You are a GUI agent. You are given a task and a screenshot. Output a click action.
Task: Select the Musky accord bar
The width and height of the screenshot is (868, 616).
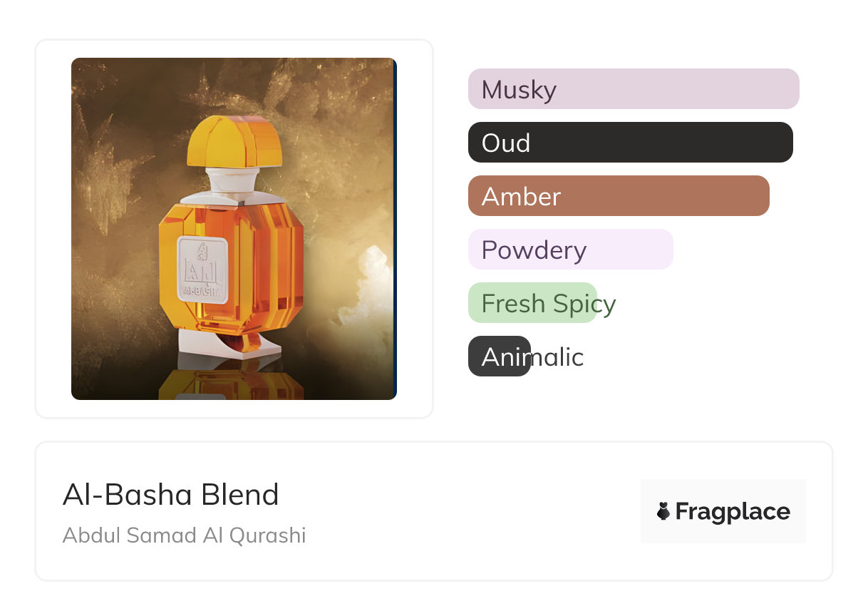(x=633, y=89)
